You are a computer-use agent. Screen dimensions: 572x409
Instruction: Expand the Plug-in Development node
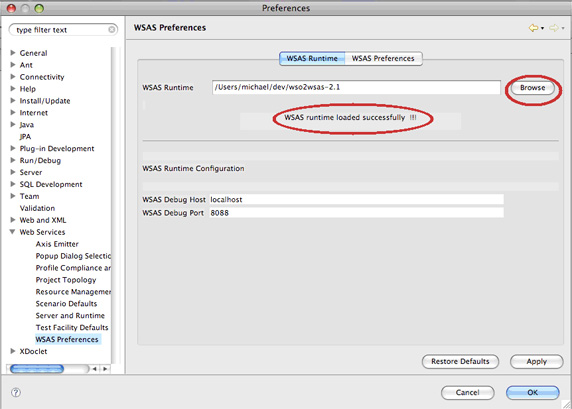(13, 148)
